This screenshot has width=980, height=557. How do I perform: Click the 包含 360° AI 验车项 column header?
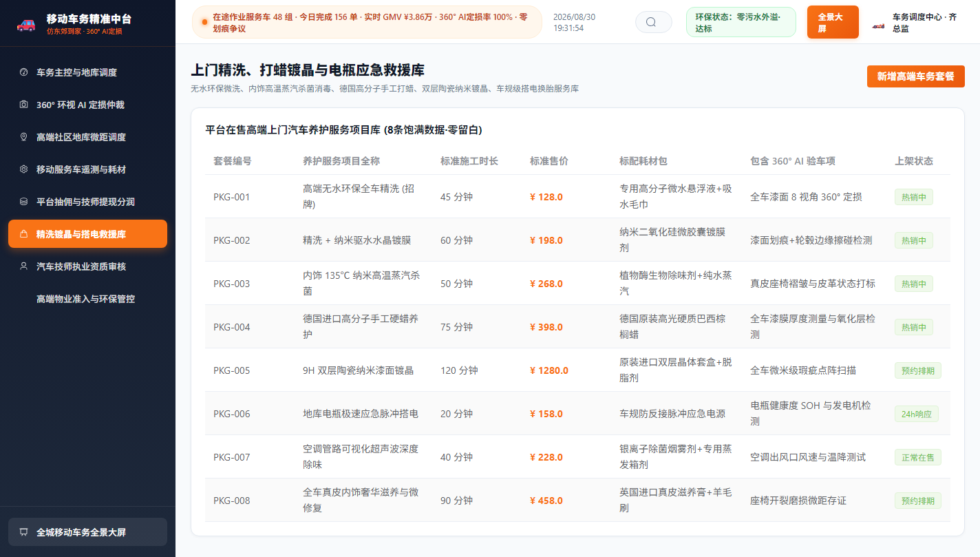click(793, 161)
